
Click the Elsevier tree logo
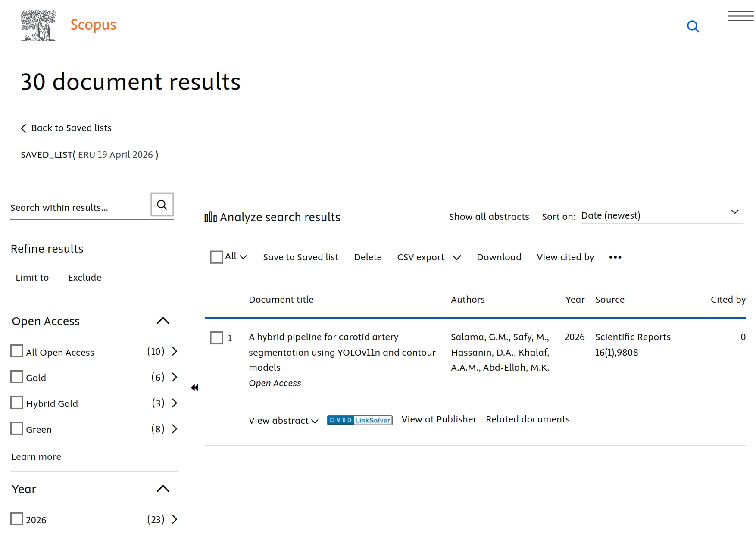click(x=38, y=26)
